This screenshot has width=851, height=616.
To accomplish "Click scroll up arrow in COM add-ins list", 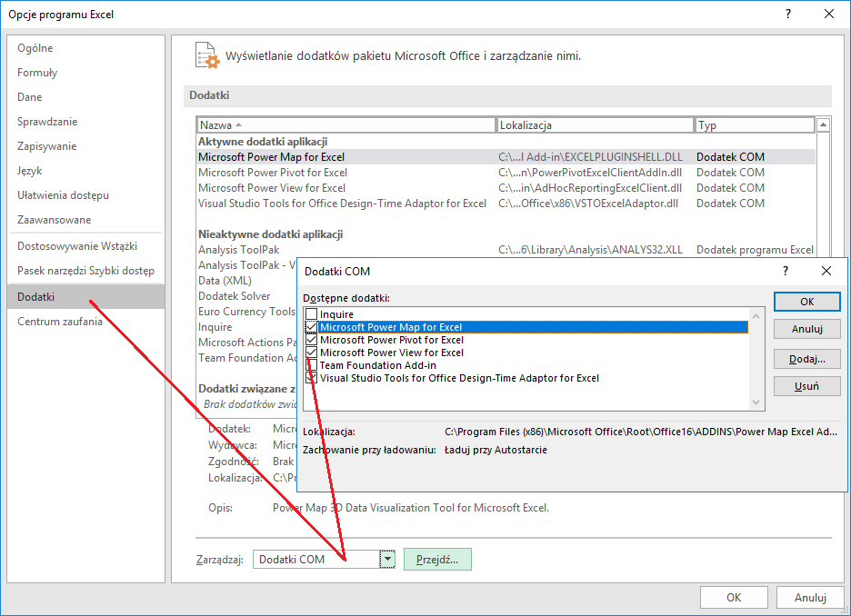I will (x=756, y=315).
